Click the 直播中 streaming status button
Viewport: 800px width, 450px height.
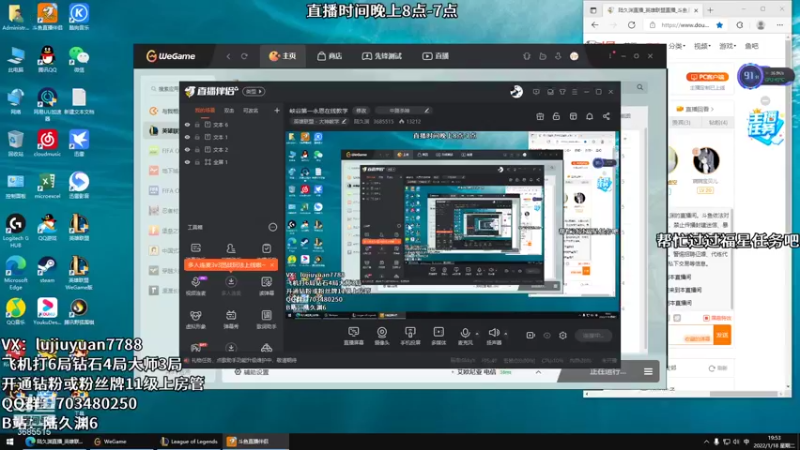[593, 336]
